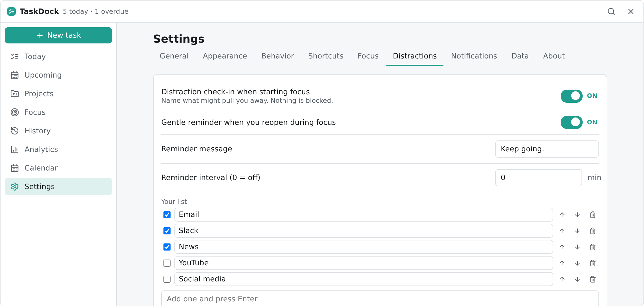
Task: Move the YouTube item up
Action: pos(562,263)
